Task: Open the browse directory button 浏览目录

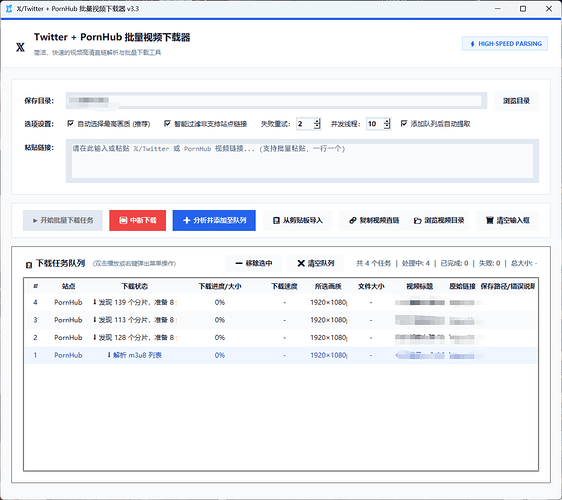Action: [516, 101]
